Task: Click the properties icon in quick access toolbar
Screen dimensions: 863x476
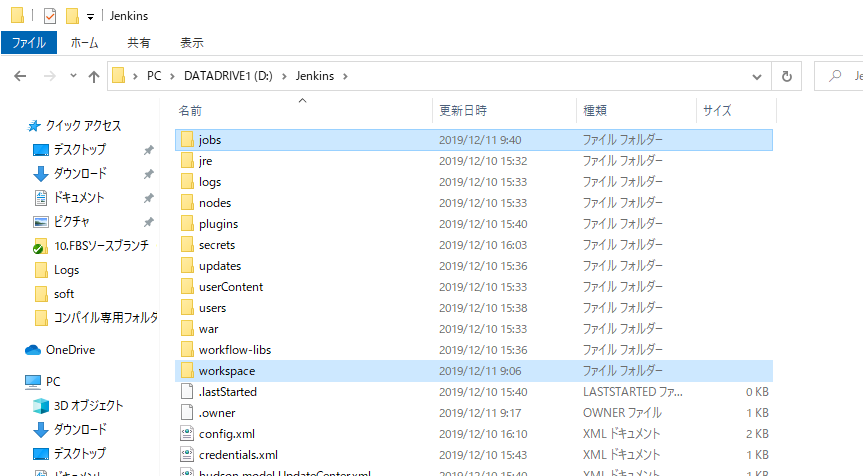Action: pos(50,16)
